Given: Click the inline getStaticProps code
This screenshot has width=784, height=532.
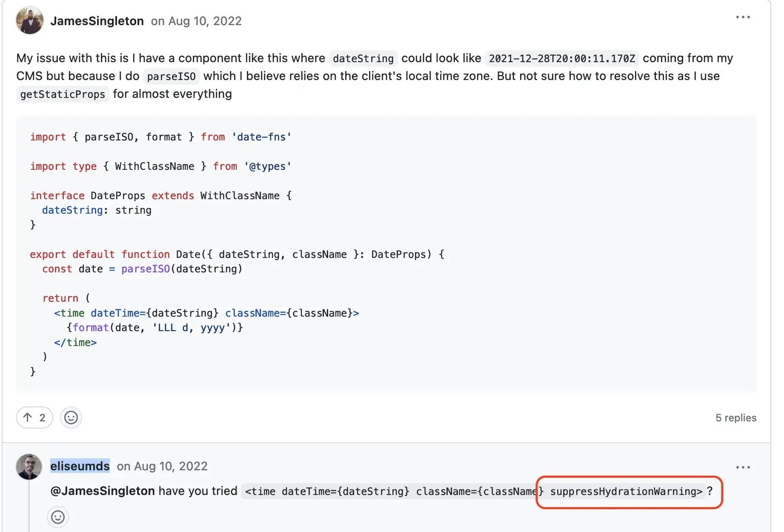Looking at the screenshot, I should pyautogui.click(x=63, y=94).
